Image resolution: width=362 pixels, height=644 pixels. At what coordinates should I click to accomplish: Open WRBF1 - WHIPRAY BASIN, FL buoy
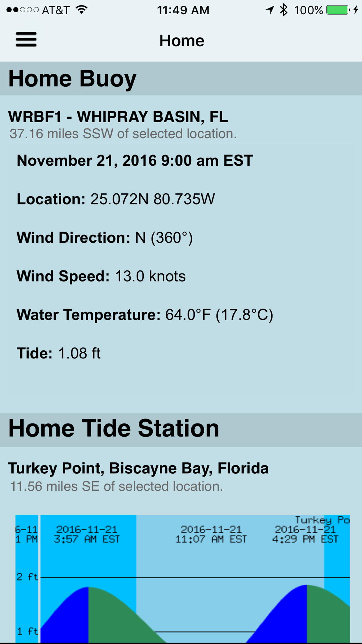click(x=118, y=117)
